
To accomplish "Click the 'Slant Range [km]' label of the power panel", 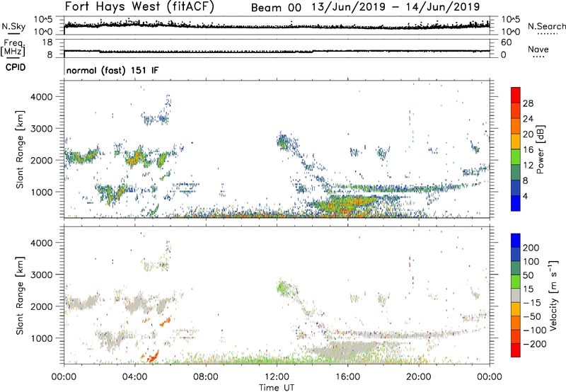I will pos(20,150).
